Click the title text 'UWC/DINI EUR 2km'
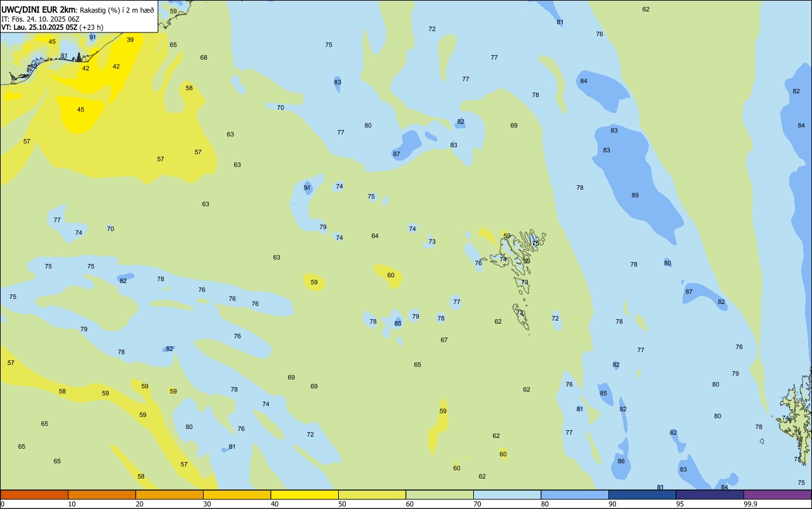This screenshot has height=509, width=812. point(38,10)
